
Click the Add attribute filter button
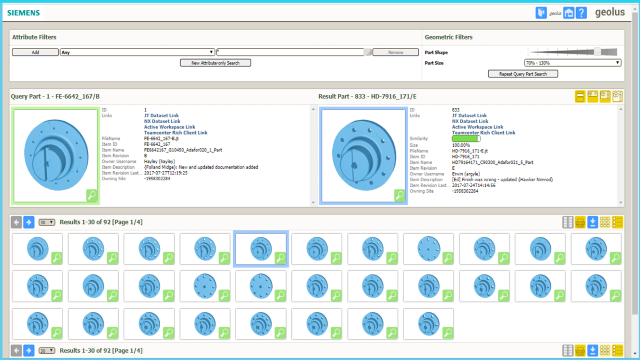coord(35,52)
